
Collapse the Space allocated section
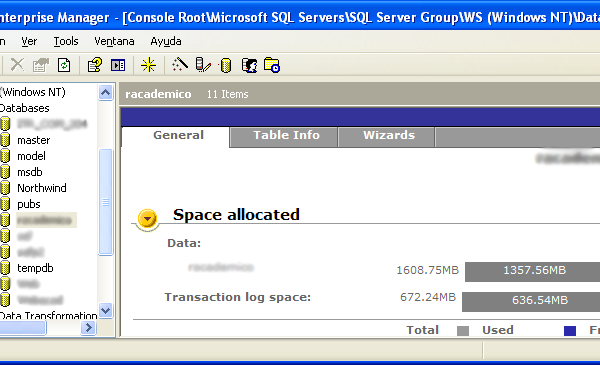pos(147,219)
